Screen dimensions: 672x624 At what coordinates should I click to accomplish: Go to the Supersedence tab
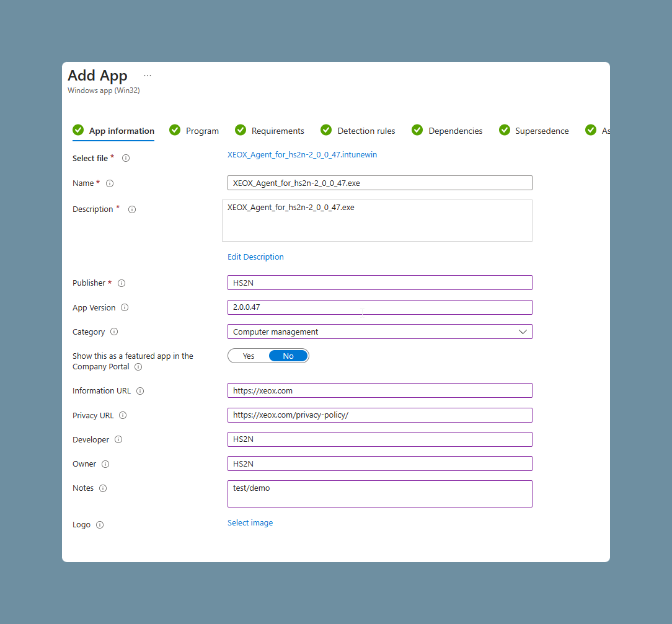click(x=534, y=131)
